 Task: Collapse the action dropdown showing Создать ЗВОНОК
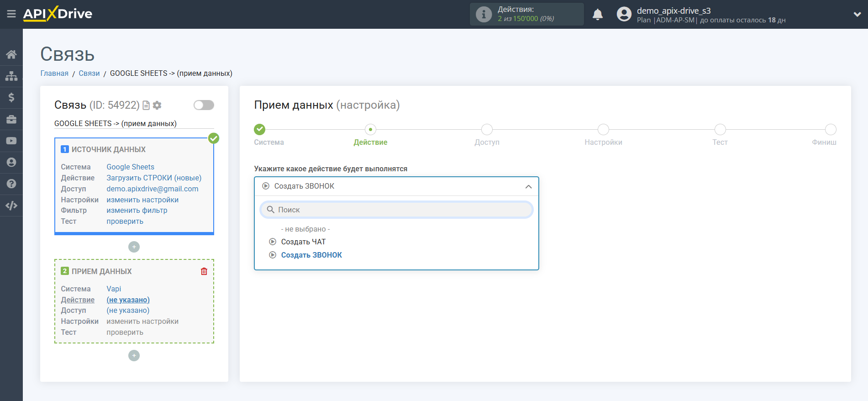click(396, 186)
